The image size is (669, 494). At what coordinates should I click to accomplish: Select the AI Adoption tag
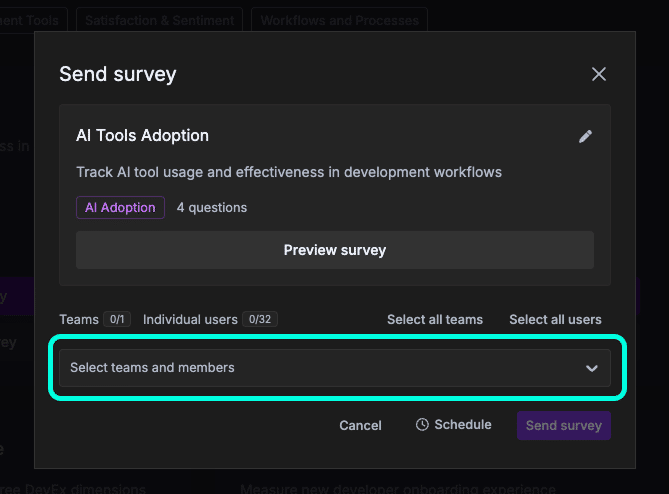[120, 207]
